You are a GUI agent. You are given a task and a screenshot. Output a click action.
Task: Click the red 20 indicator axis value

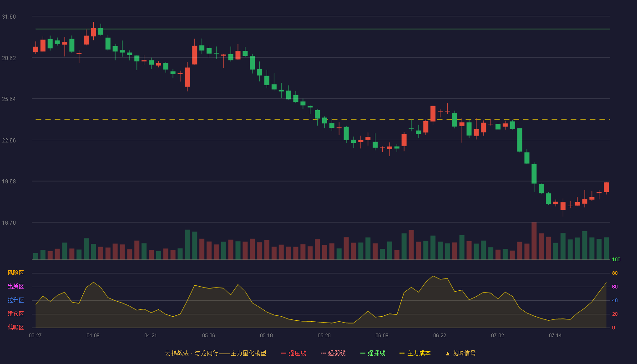pyautogui.click(x=615, y=314)
